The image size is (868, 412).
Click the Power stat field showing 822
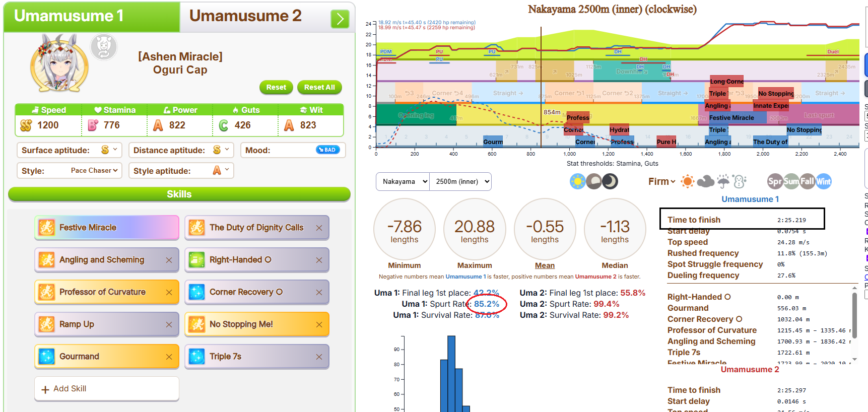180,125
